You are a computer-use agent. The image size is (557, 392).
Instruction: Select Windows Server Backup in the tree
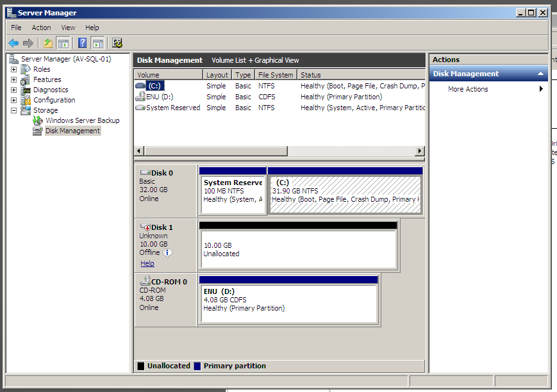click(83, 120)
